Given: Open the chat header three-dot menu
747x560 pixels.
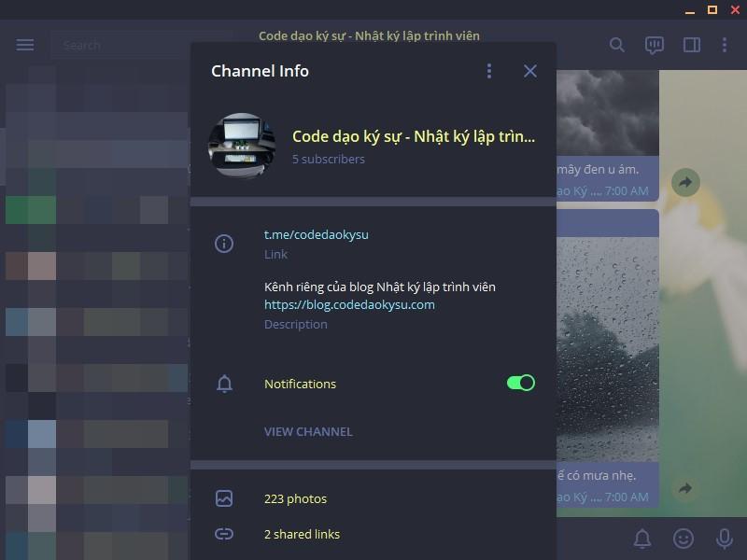Looking at the screenshot, I should pos(725,45).
